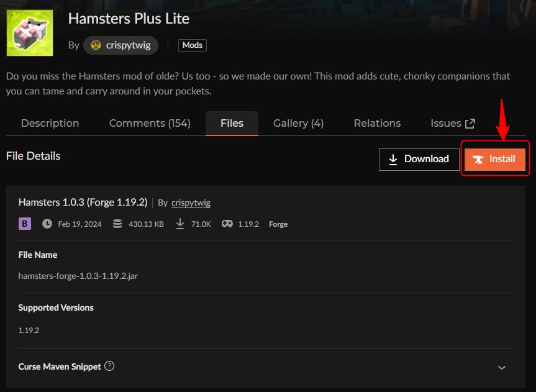Click the download arrow icon beside Download
The width and height of the screenshot is (536, 392).
click(x=394, y=159)
